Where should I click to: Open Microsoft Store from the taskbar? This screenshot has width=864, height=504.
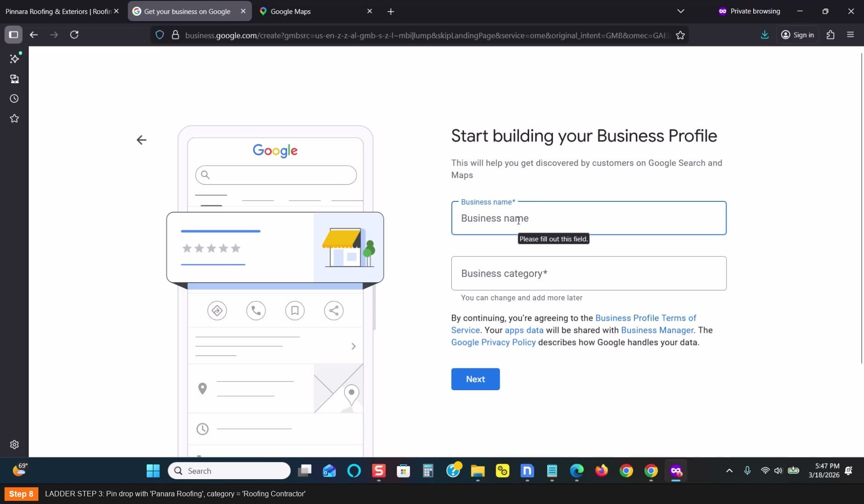point(403,471)
